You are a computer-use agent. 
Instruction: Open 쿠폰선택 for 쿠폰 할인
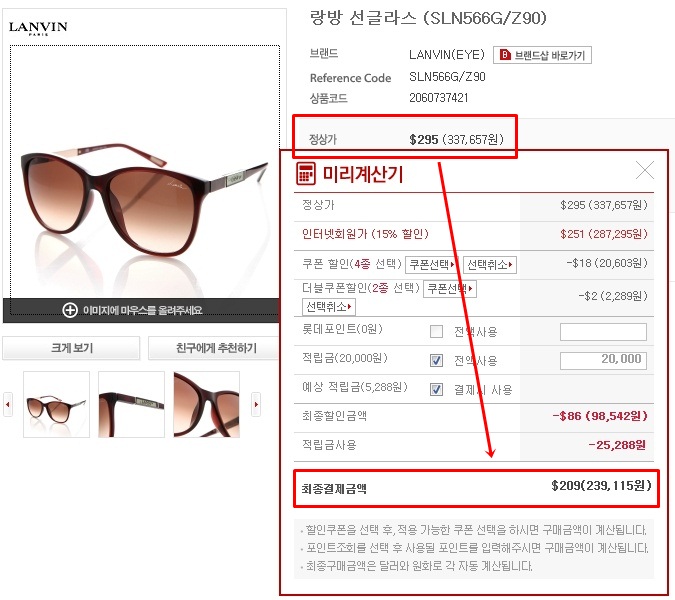click(x=432, y=264)
